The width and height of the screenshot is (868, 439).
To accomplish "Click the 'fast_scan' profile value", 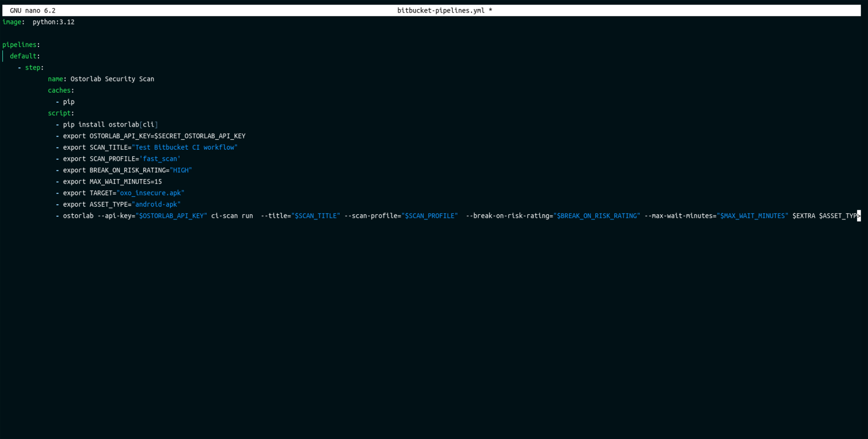I will pyautogui.click(x=160, y=159).
